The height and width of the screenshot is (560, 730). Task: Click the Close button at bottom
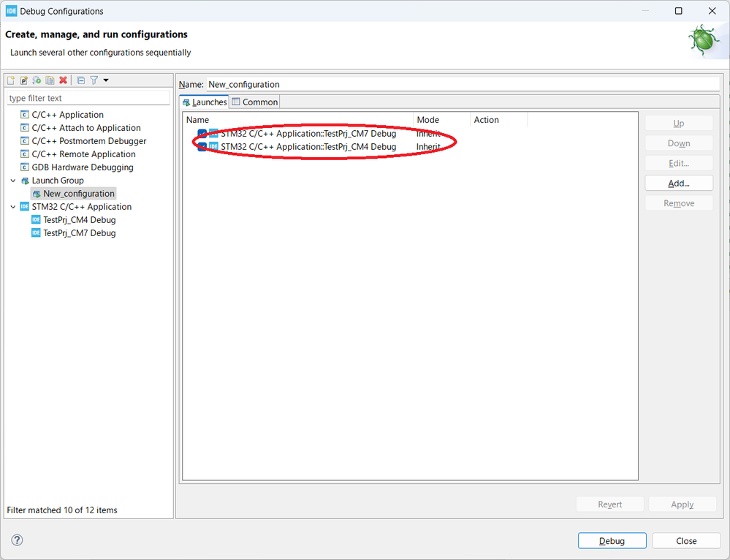[x=686, y=540]
